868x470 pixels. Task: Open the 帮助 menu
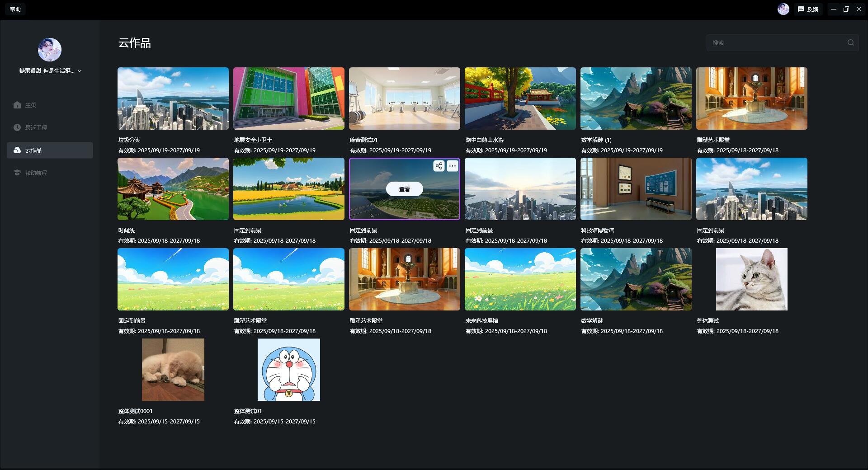15,9
